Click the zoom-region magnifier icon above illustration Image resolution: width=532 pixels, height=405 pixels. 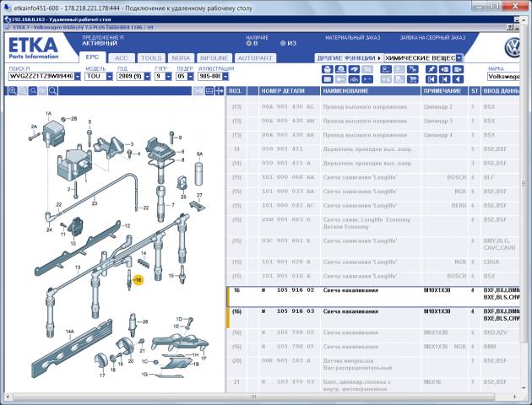(x=33, y=91)
